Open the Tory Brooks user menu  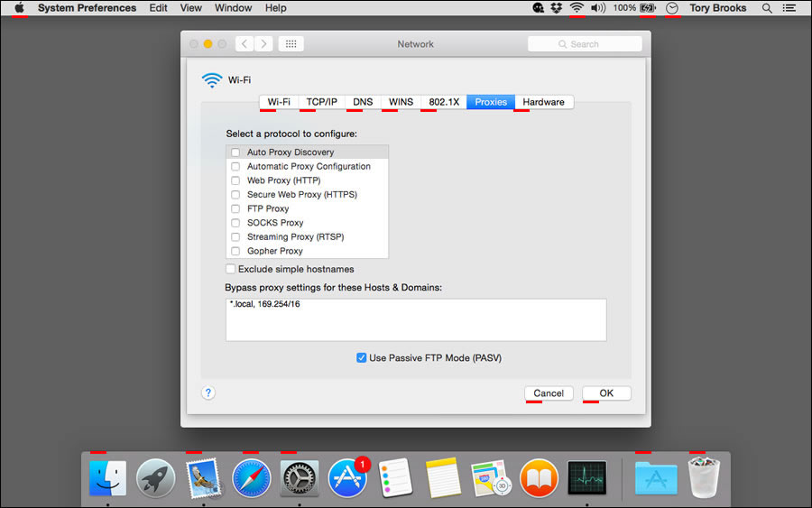click(718, 8)
